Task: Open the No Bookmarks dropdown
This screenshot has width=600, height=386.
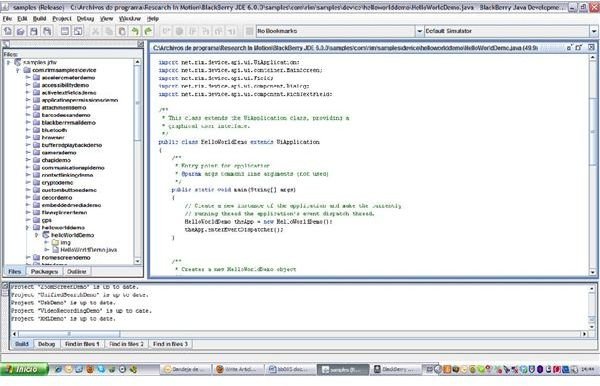Action: coord(419,31)
